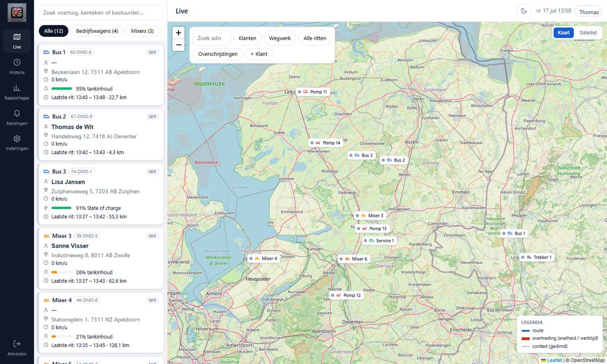Select Bus 2 marker on the map
This screenshot has height=364, width=607.
(394, 160)
